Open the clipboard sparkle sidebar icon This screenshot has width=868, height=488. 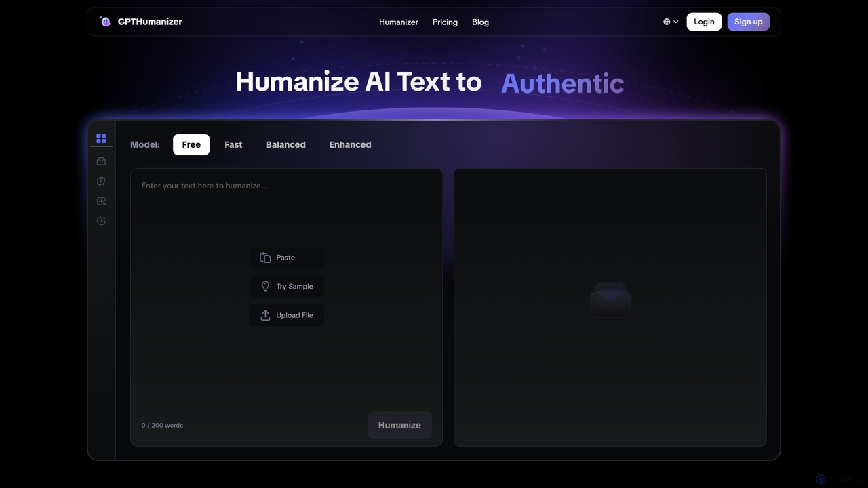101,181
